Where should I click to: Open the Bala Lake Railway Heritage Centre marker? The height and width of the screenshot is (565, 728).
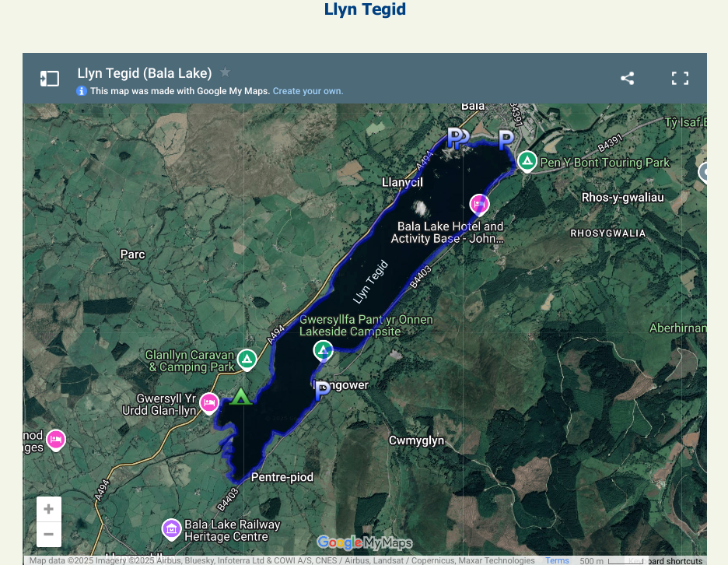(171, 529)
